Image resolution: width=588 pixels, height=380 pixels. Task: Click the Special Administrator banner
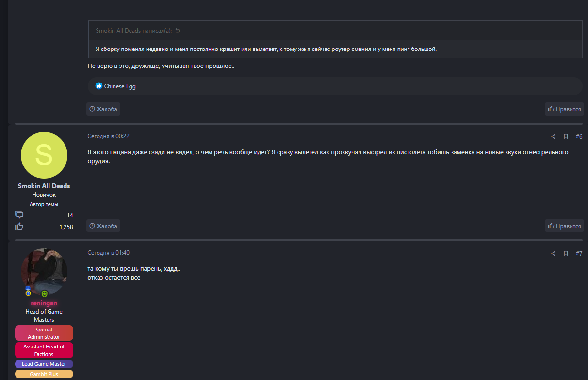(x=44, y=333)
